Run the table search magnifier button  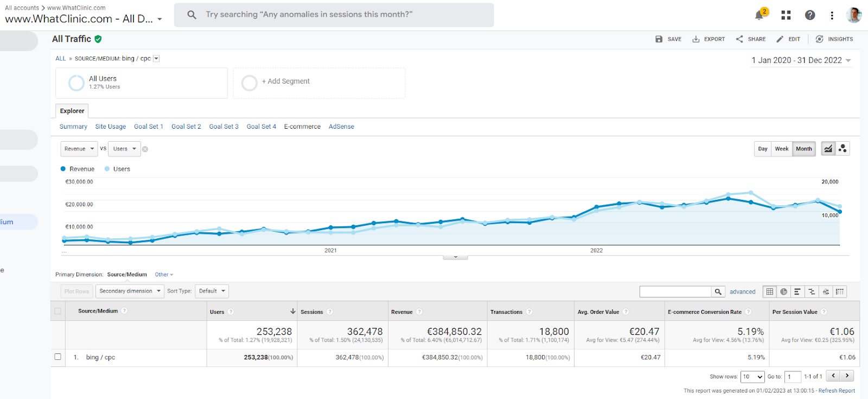718,292
